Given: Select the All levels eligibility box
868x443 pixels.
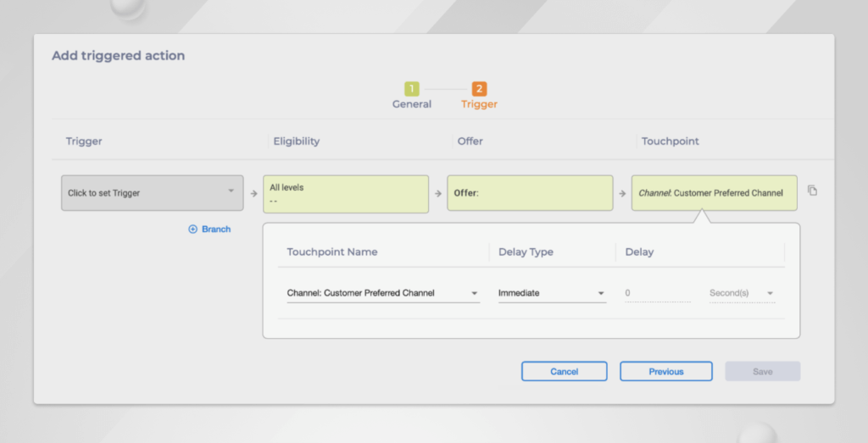Looking at the screenshot, I should point(346,194).
